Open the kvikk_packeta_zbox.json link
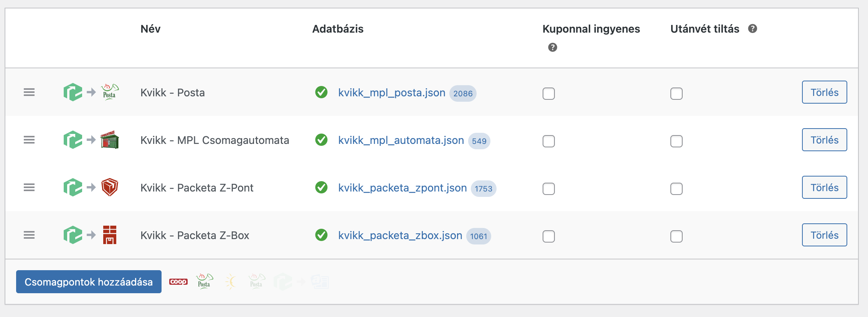The image size is (868, 317). (x=400, y=236)
